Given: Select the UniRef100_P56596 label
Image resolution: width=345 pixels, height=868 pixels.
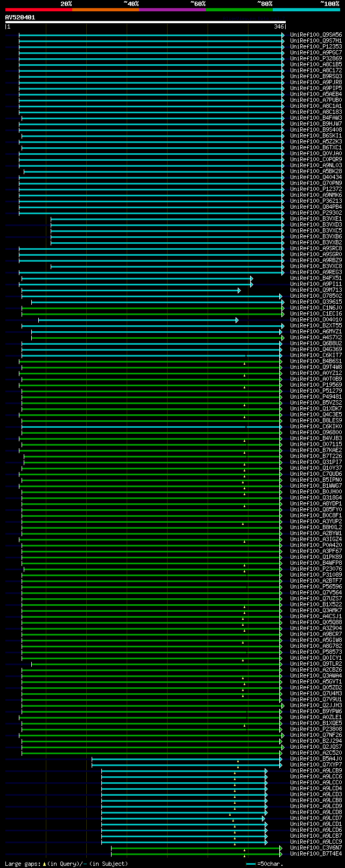Looking at the screenshot, I should [316, 587].
